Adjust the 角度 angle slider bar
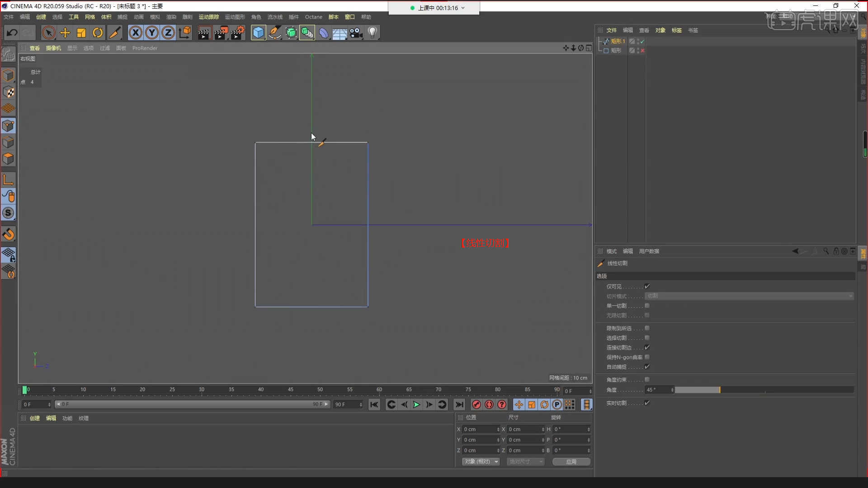 click(764, 390)
